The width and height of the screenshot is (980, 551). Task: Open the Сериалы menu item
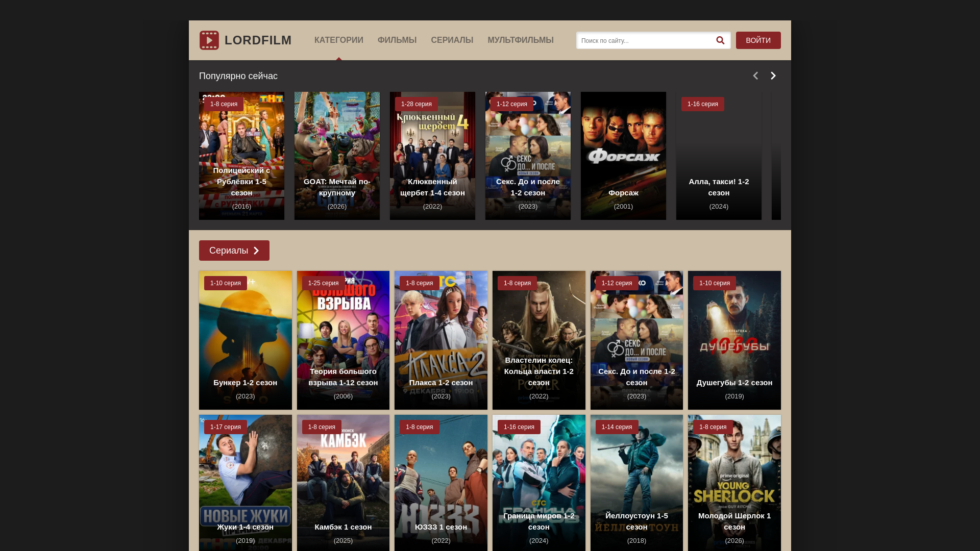tap(452, 40)
